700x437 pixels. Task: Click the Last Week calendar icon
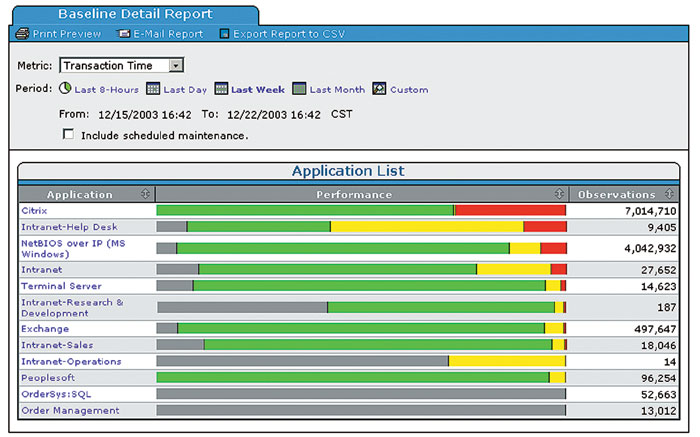tap(221, 89)
